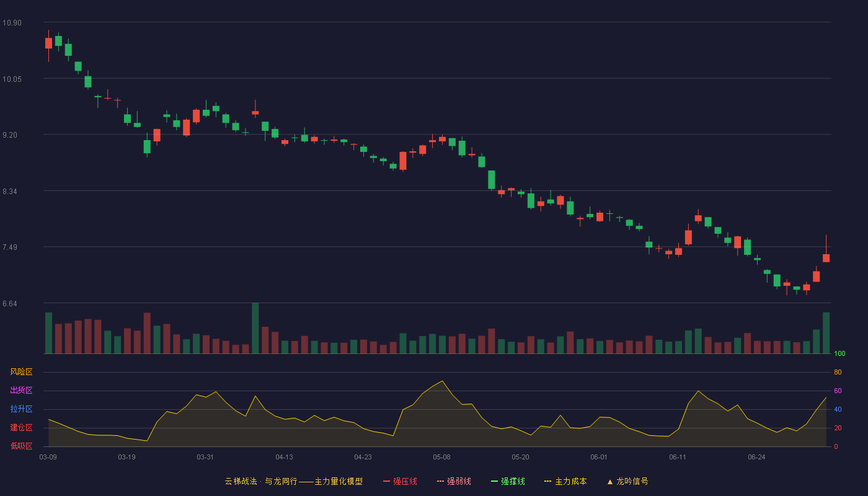Click the 6.64 price axis label

click(10, 304)
